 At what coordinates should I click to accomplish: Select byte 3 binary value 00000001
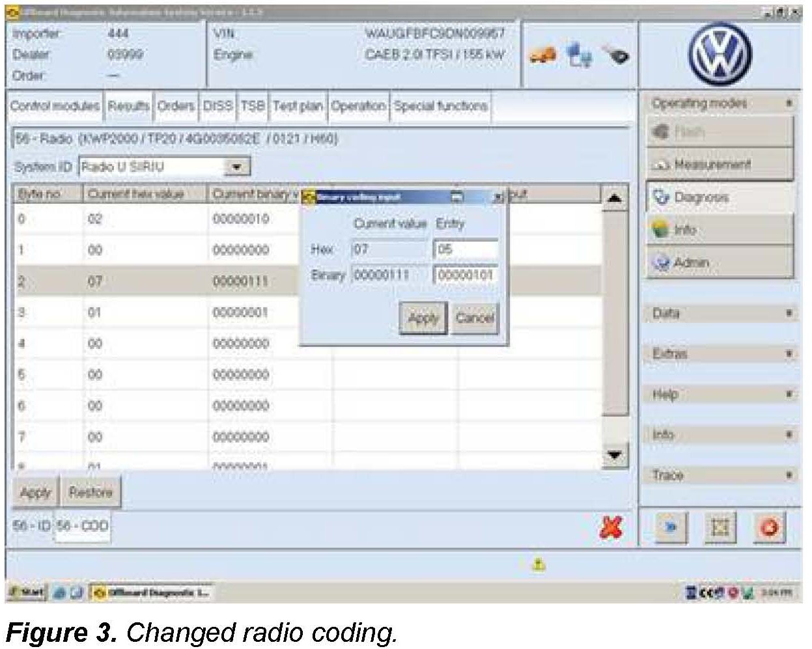point(241,313)
